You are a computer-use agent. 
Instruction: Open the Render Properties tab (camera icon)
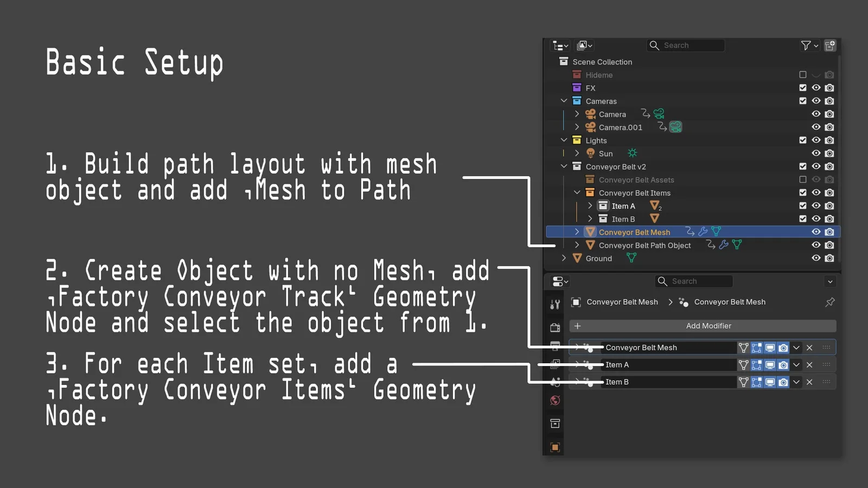pyautogui.click(x=554, y=327)
